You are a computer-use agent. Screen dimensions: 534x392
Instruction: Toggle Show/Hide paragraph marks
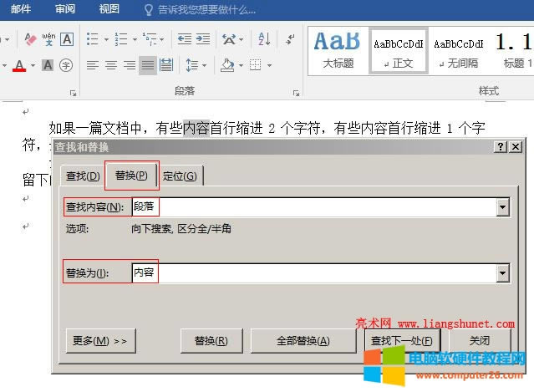(290, 39)
